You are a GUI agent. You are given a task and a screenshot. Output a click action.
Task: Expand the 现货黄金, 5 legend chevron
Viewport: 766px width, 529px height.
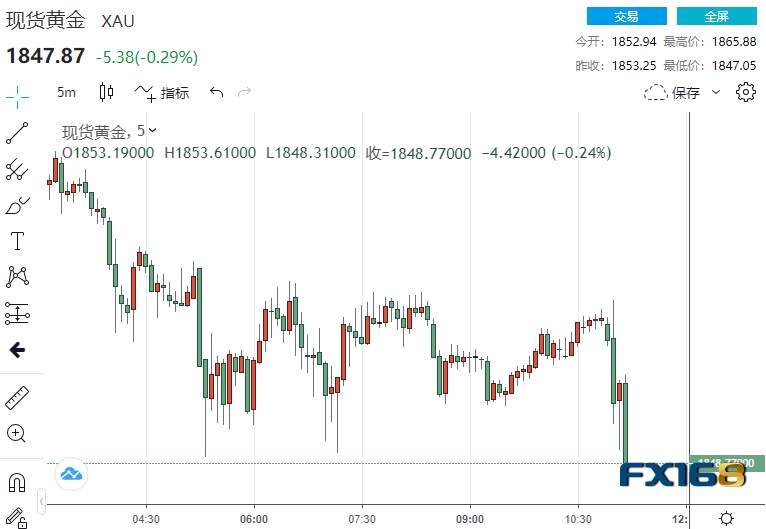(152, 130)
